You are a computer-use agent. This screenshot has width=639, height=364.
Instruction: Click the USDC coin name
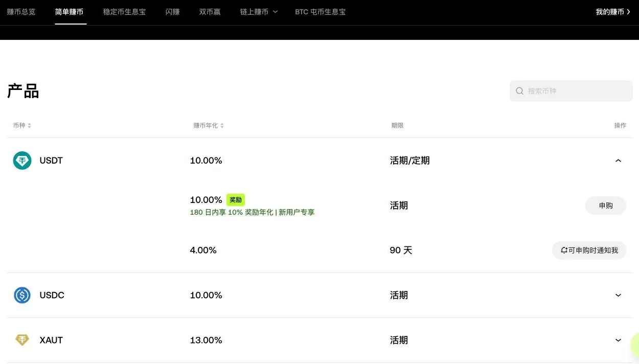(52, 295)
